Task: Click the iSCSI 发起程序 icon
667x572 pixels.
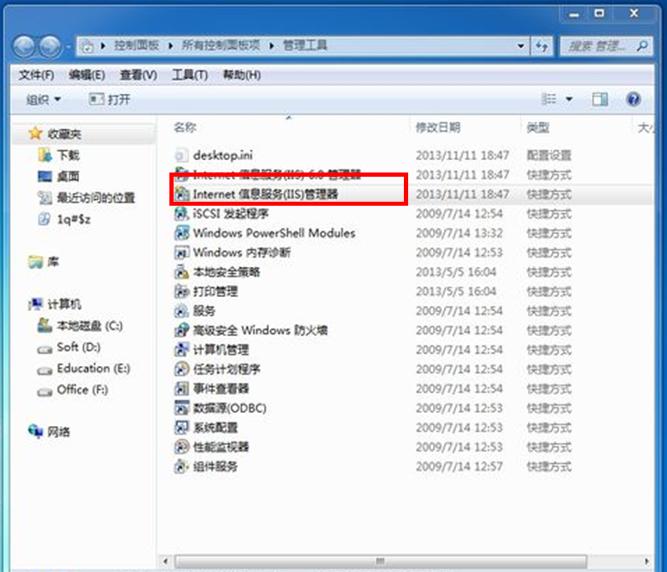Action: 182,213
